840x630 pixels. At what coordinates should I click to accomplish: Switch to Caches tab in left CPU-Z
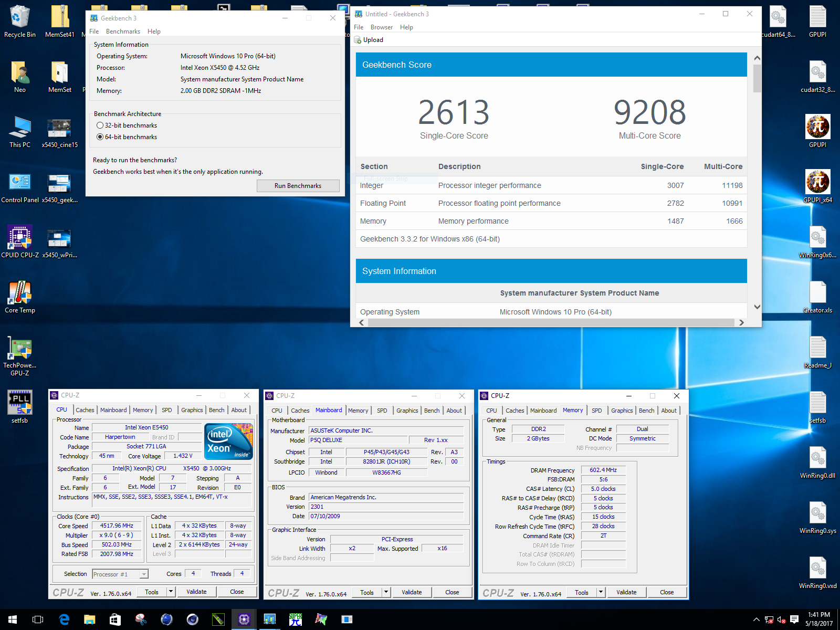[85, 410]
